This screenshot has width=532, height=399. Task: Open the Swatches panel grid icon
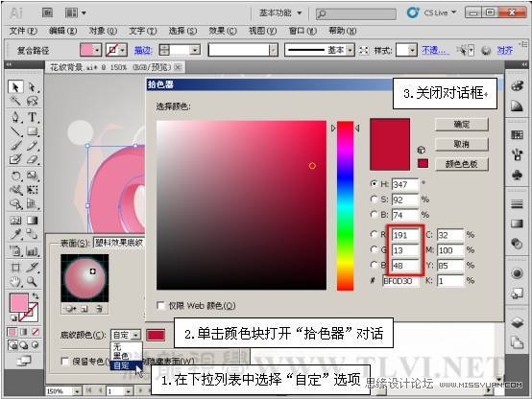[517, 135]
